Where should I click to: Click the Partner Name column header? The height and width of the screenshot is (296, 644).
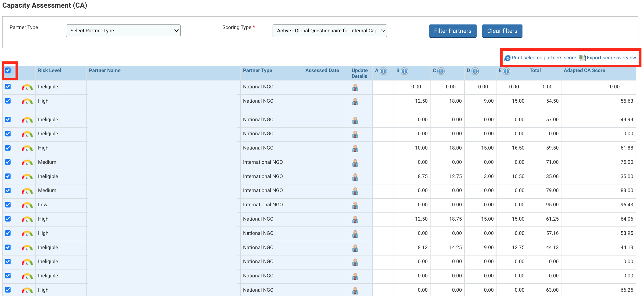click(105, 71)
